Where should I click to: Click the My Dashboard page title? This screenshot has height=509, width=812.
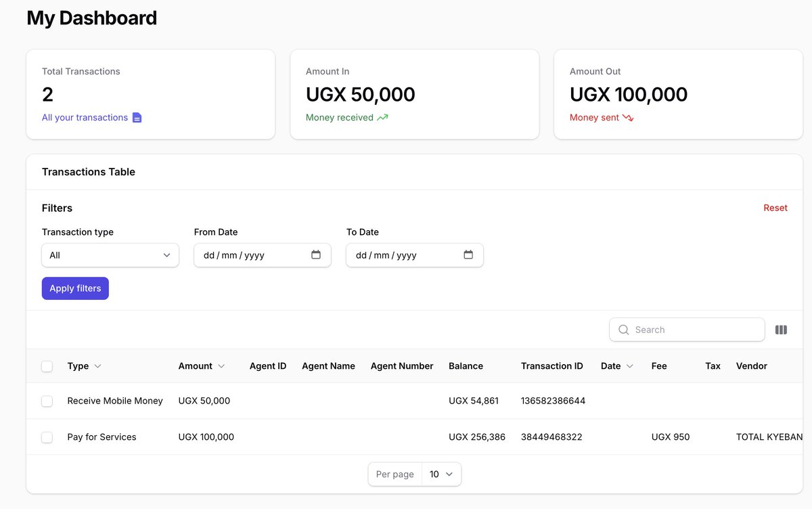pyautogui.click(x=92, y=18)
